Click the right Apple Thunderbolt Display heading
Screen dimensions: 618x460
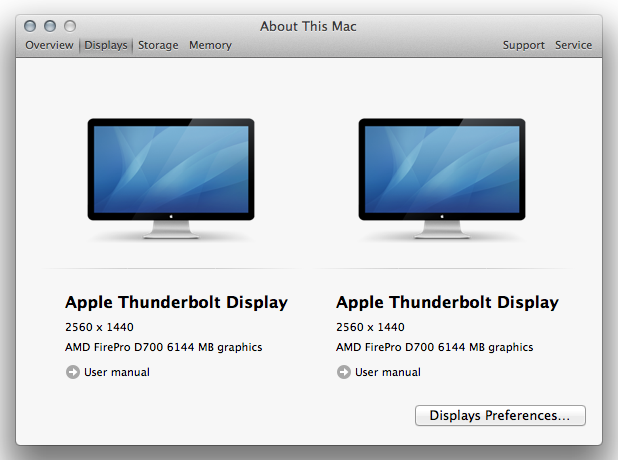tap(447, 303)
